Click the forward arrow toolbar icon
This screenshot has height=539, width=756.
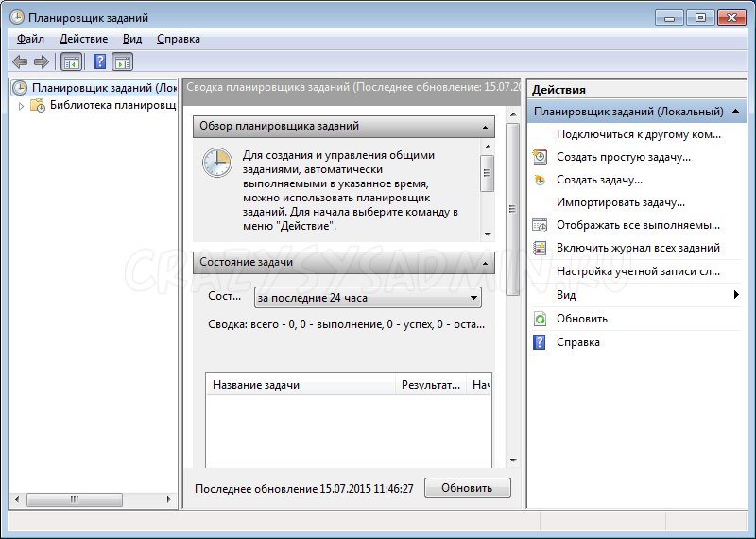pyautogui.click(x=41, y=61)
